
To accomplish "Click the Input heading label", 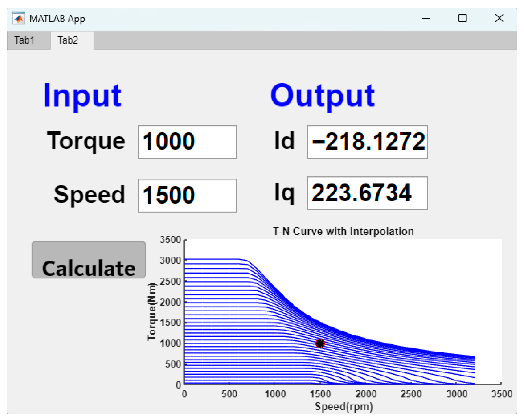I will 82,96.
